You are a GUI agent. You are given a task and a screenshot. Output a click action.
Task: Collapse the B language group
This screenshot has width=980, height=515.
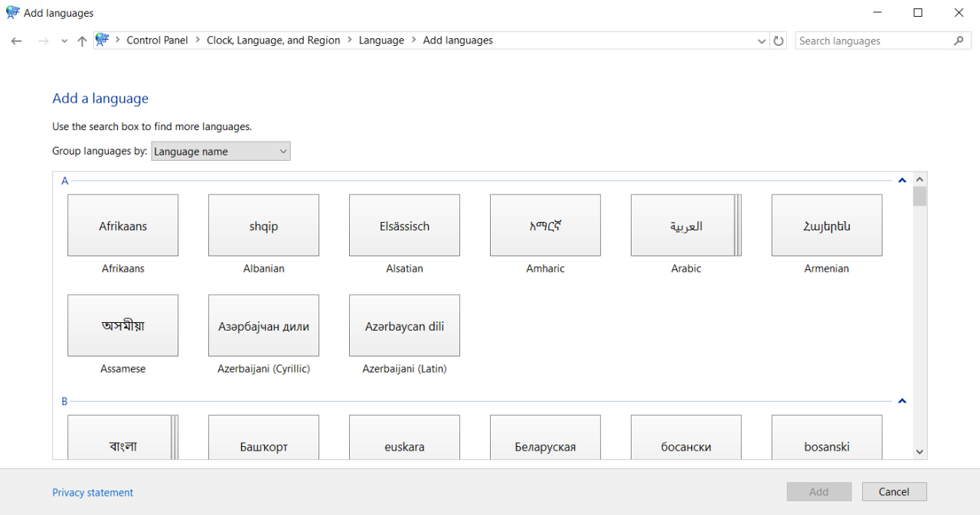pos(902,401)
